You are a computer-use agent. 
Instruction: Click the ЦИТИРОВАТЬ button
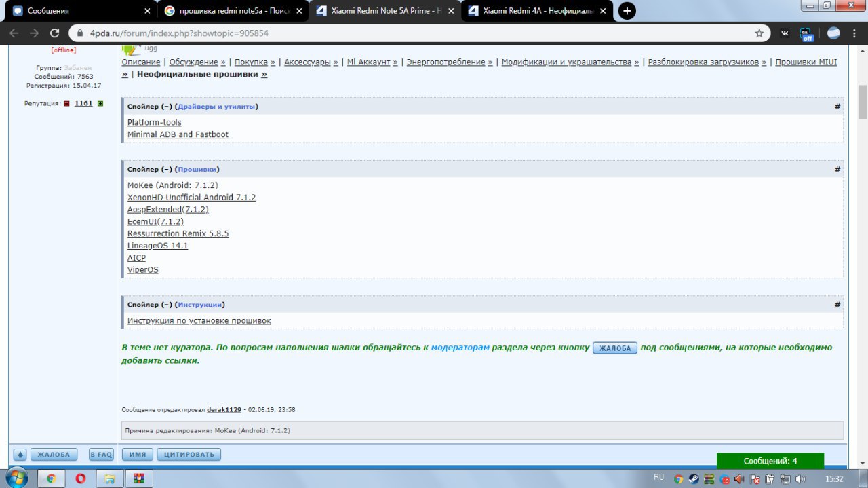(x=189, y=455)
